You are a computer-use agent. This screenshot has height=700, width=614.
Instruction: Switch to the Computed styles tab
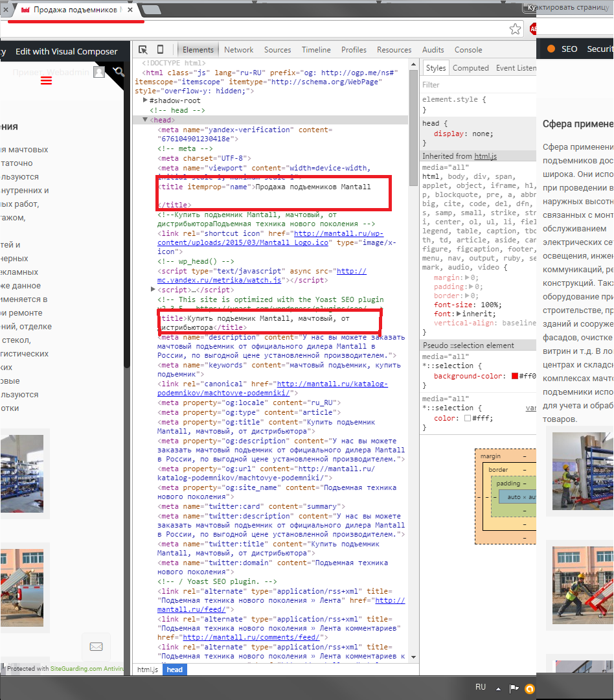470,68
